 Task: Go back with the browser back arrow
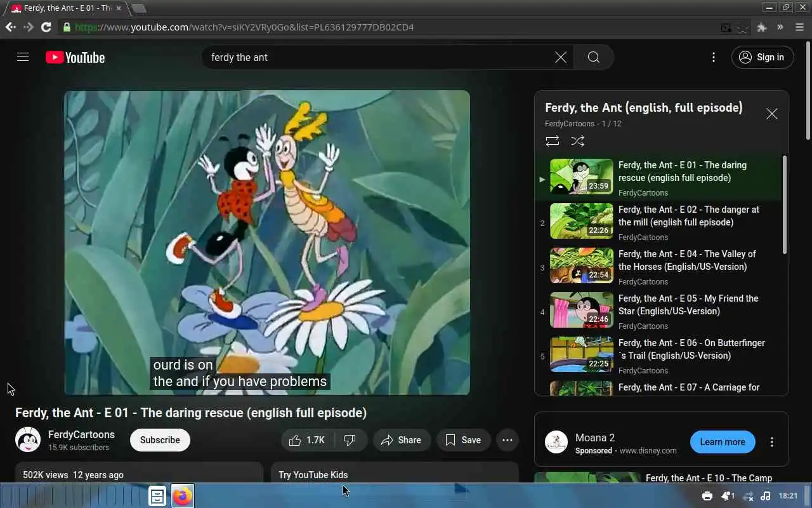(x=10, y=27)
